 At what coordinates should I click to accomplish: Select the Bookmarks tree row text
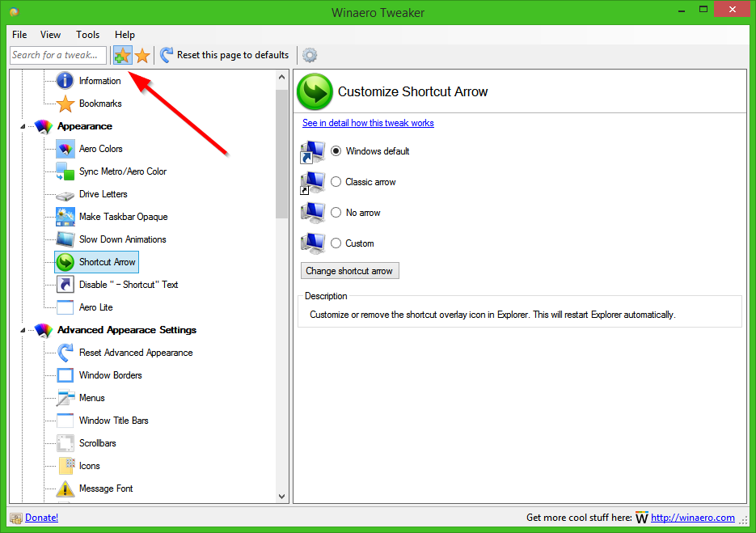coord(100,104)
